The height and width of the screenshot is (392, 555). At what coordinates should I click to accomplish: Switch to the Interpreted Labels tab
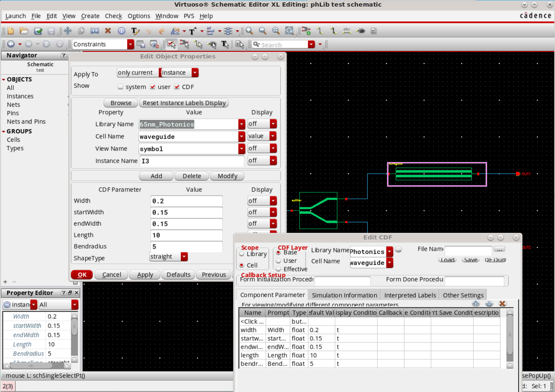(x=410, y=295)
